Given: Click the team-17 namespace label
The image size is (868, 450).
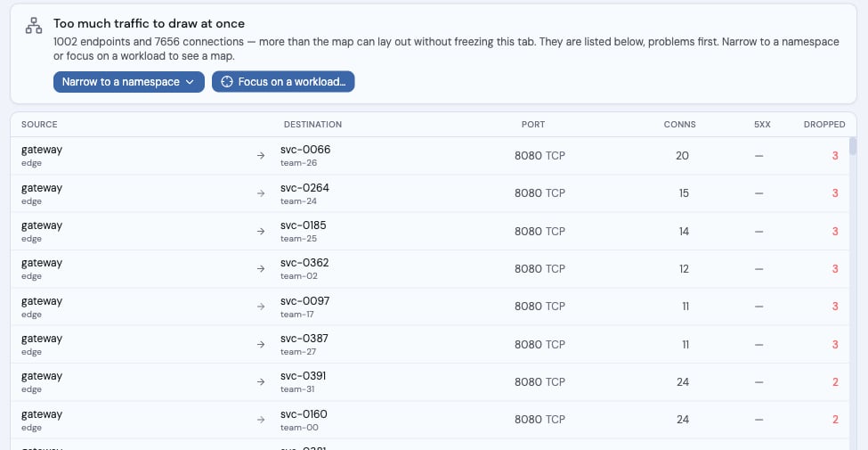Looking at the screenshot, I should coord(298,315).
